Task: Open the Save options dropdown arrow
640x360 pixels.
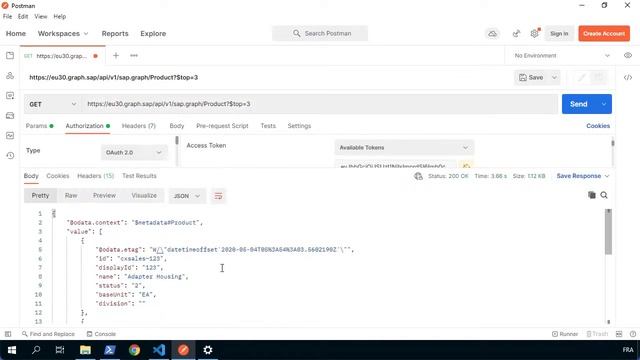Action: (x=554, y=77)
